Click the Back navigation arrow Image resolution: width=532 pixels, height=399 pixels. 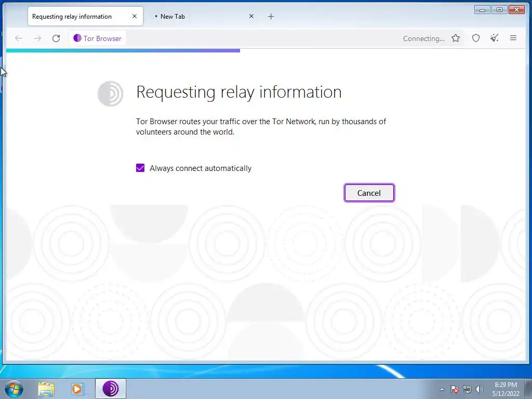(19, 38)
